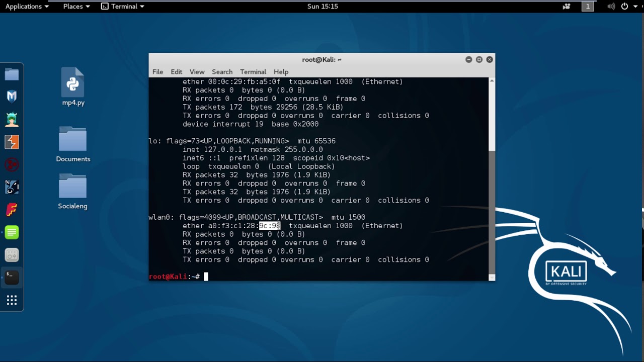The width and height of the screenshot is (644, 362).
Task: Launch Maltego from the dock
Action: pos(12,164)
